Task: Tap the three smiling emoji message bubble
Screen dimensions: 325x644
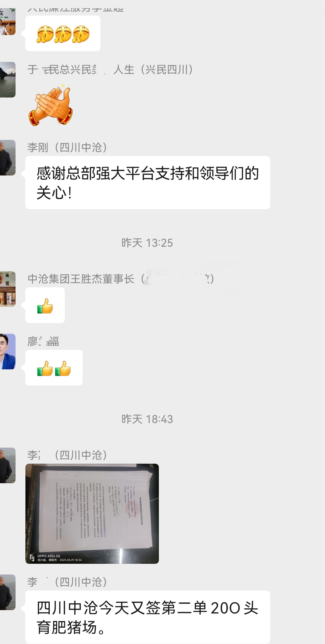Action: (x=63, y=33)
